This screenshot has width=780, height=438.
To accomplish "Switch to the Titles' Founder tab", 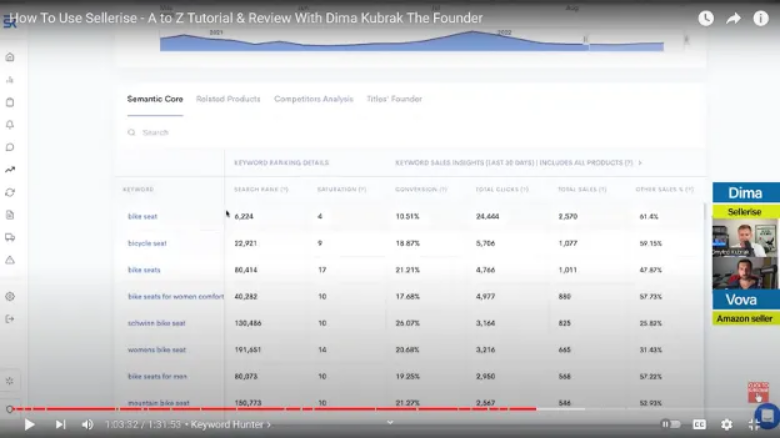I will [394, 99].
